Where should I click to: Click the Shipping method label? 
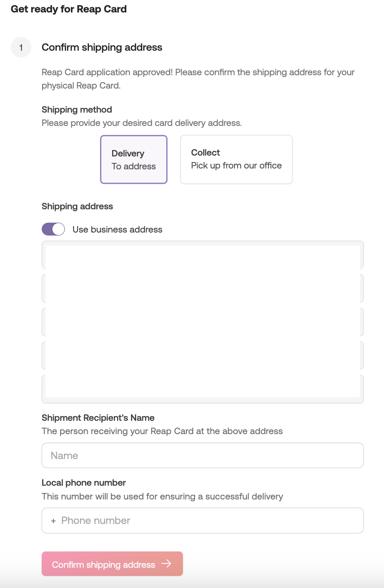click(x=77, y=110)
